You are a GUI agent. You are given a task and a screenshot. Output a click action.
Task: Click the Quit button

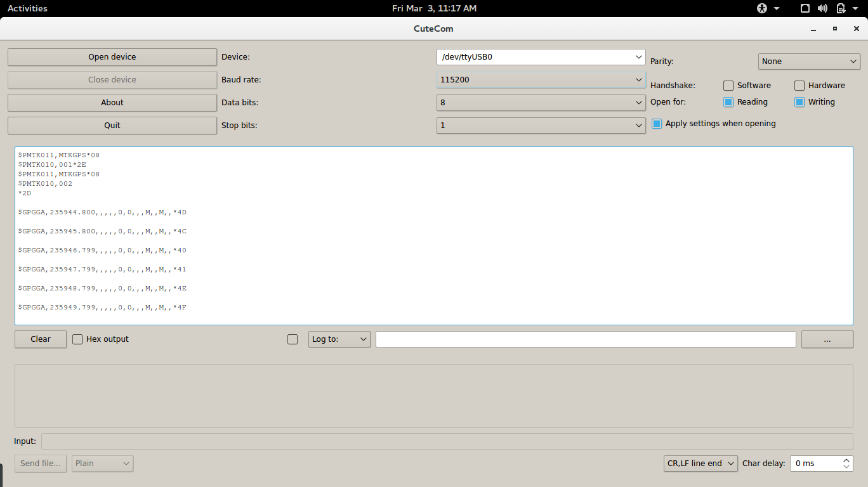click(x=112, y=125)
